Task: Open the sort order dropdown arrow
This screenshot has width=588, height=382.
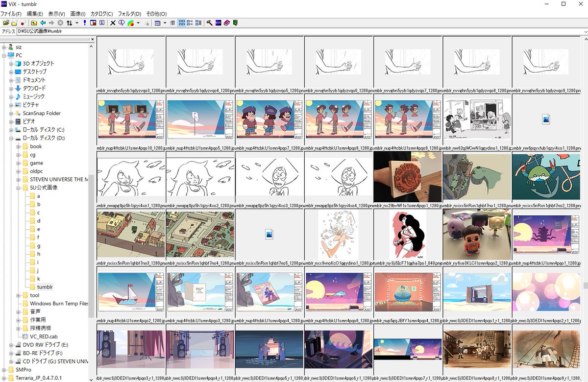Action: coord(77,23)
